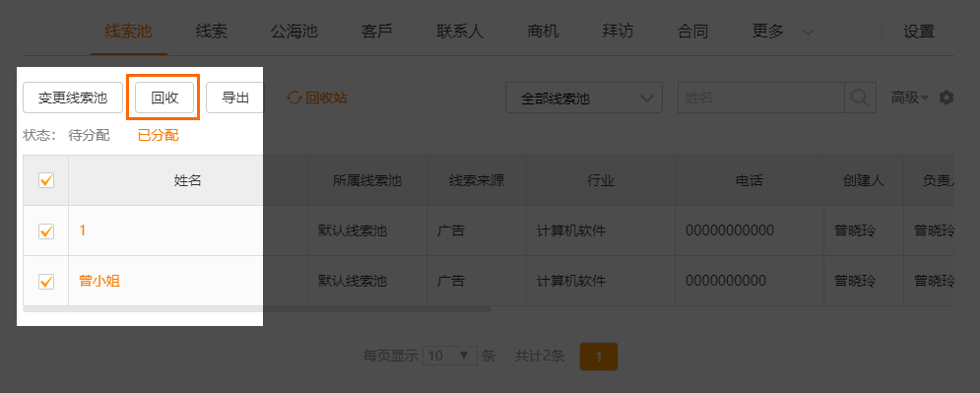Image resolution: width=980 pixels, height=393 pixels.
Task: Click the 回收站 recycle icon
Action: (294, 98)
